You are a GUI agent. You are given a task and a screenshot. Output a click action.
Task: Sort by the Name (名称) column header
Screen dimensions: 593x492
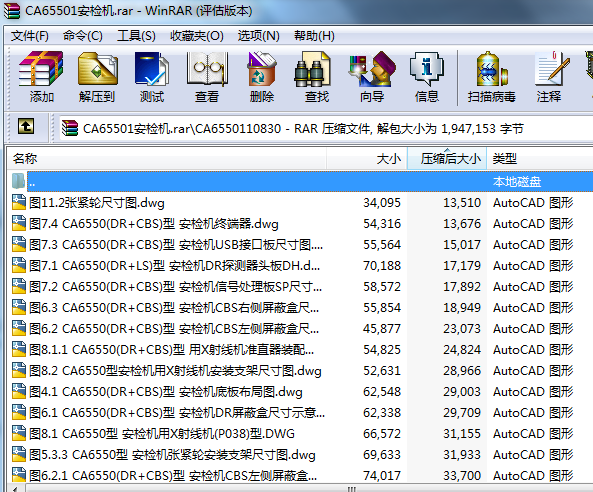[167, 158]
